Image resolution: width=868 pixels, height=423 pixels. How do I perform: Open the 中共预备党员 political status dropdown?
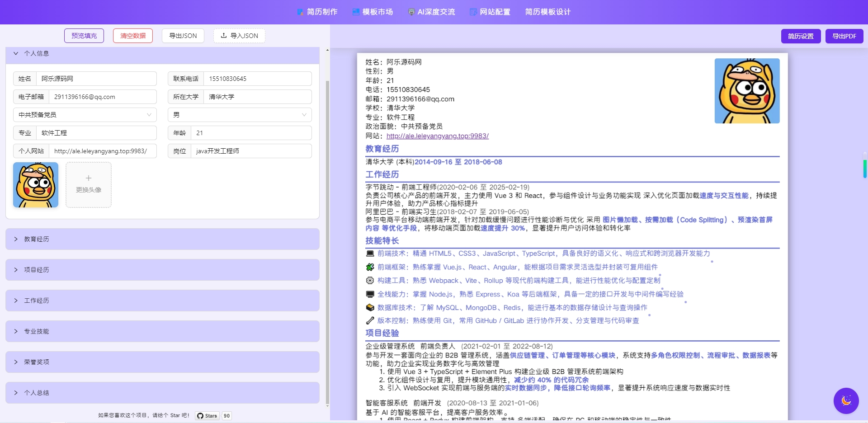pos(85,115)
